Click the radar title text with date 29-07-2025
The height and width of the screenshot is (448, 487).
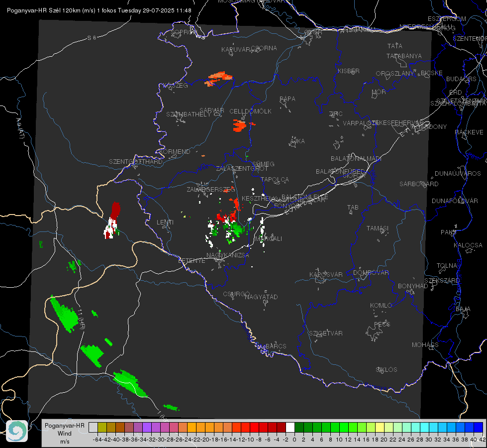tap(99, 10)
